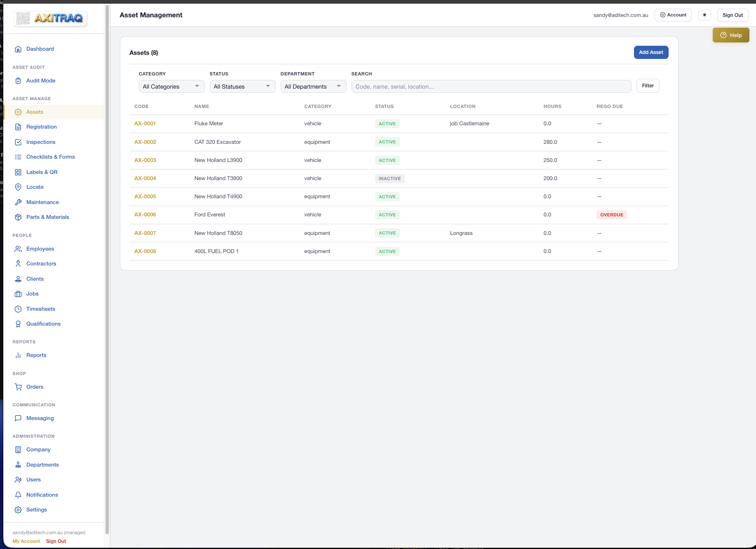Click the Inspections checkbox icon

tap(18, 142)
